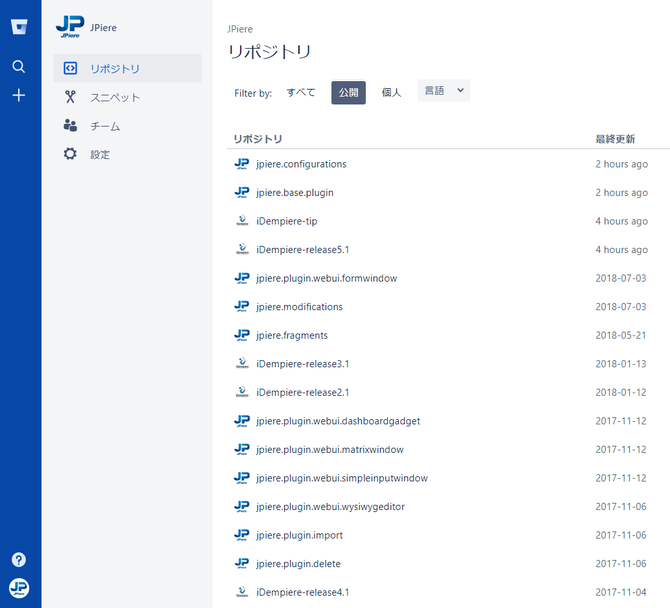Click the iDempiere-tip repository avatar
This screenshot has width=670, height=608.
(242, 221)
